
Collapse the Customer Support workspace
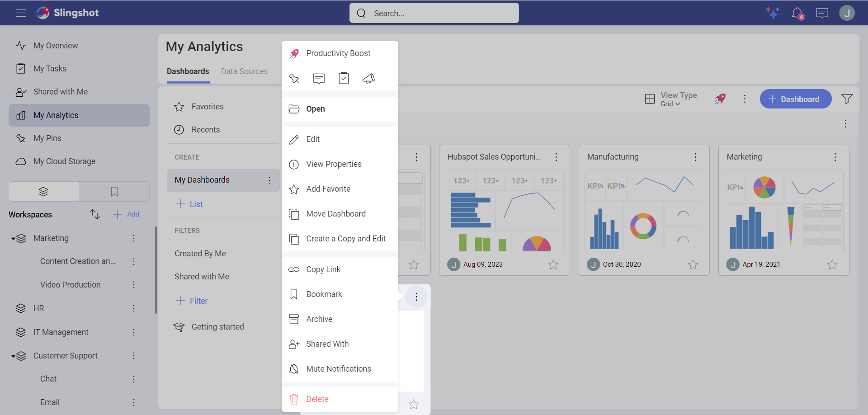[x=13, y=356]
